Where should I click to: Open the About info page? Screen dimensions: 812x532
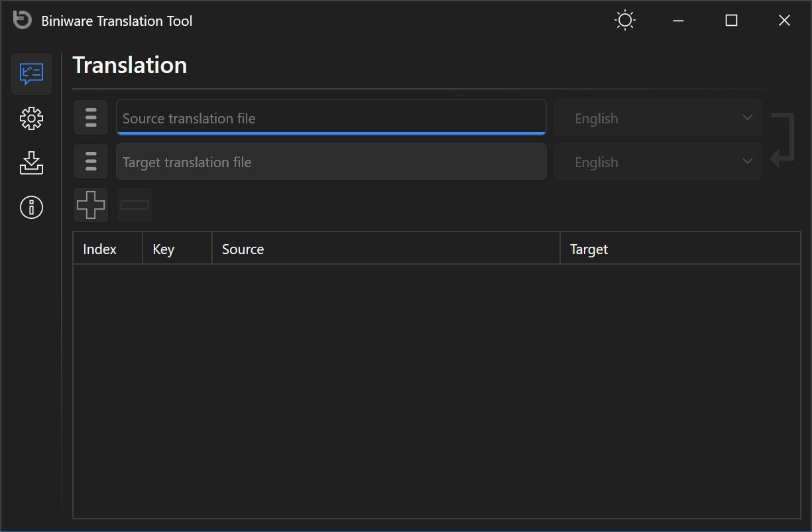[x=31, y=208]
